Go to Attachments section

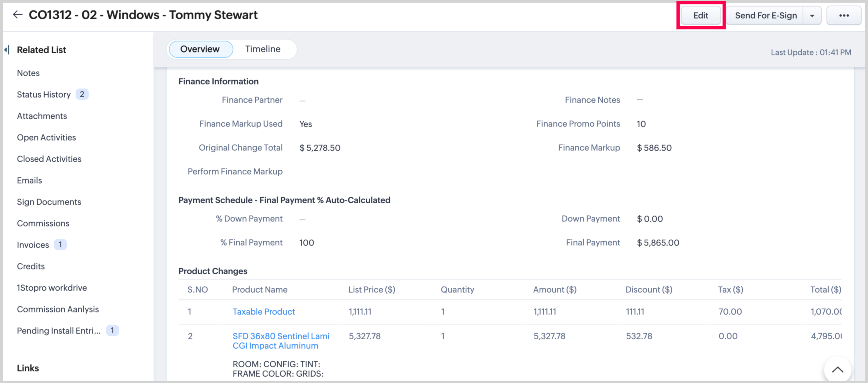point(42,116)
